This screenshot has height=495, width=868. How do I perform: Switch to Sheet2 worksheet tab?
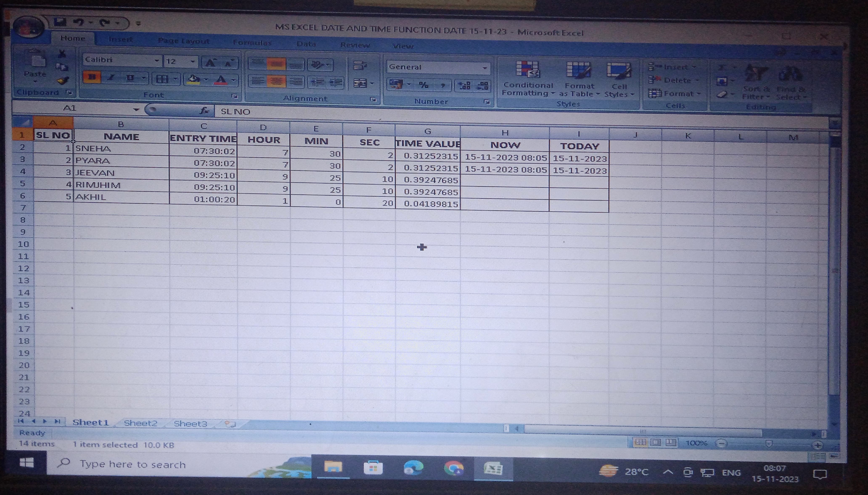click(x=140, y=423)
